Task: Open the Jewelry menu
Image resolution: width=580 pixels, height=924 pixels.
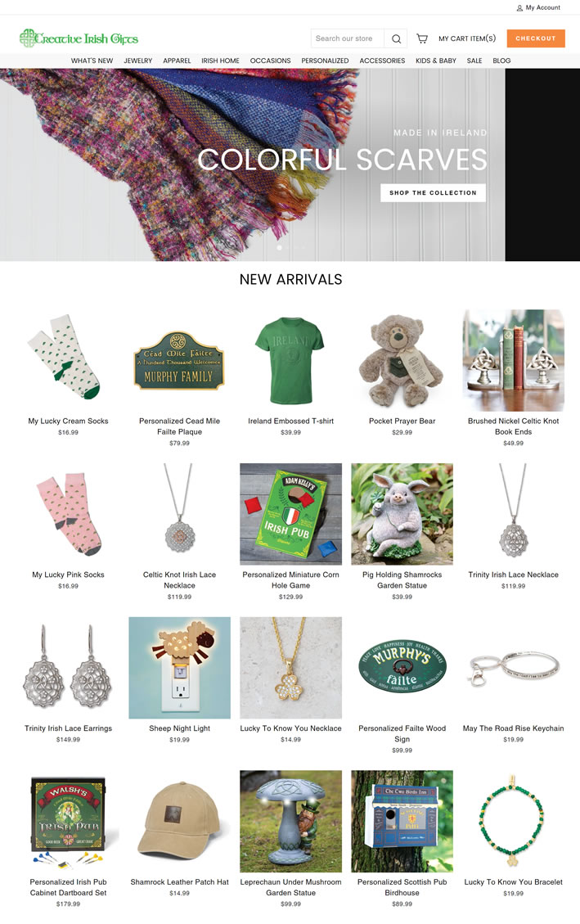Action: (x=137, y=61)
